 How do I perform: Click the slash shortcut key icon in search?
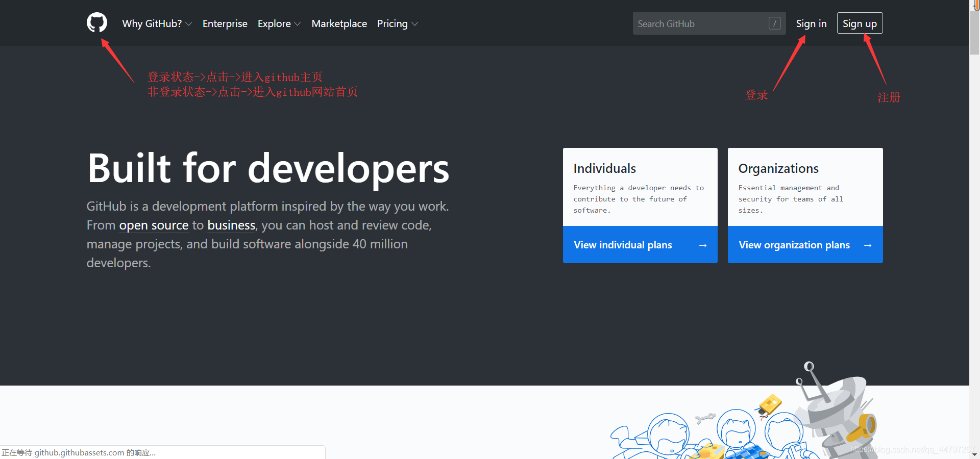(775, 23)
